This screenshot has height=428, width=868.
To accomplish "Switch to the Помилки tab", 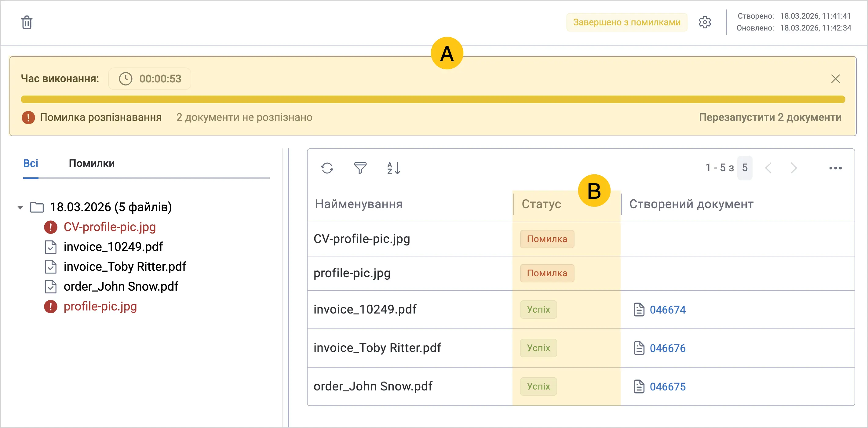I will click(x=92, y=163).
